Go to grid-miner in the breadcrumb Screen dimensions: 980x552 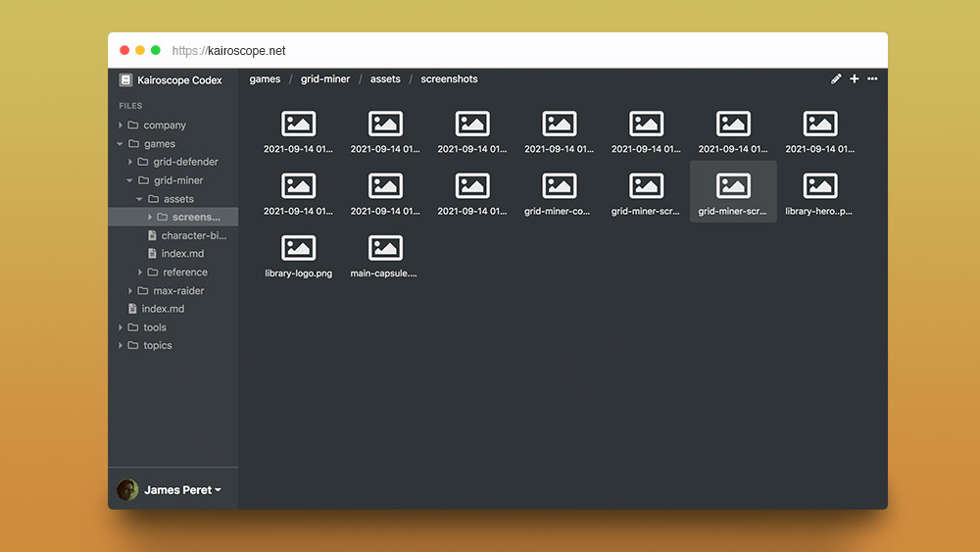pyautogui.click(x=325, y=78)
